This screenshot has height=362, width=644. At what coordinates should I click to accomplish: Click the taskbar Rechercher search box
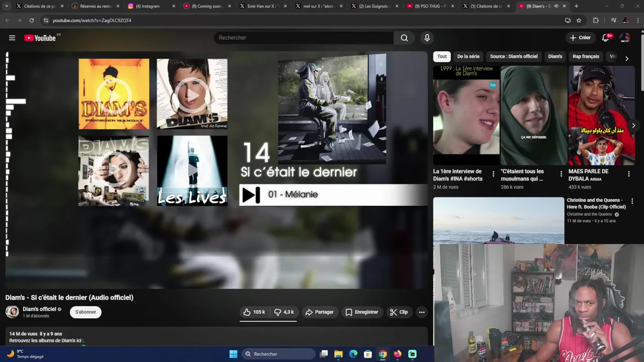pos(278,354)
